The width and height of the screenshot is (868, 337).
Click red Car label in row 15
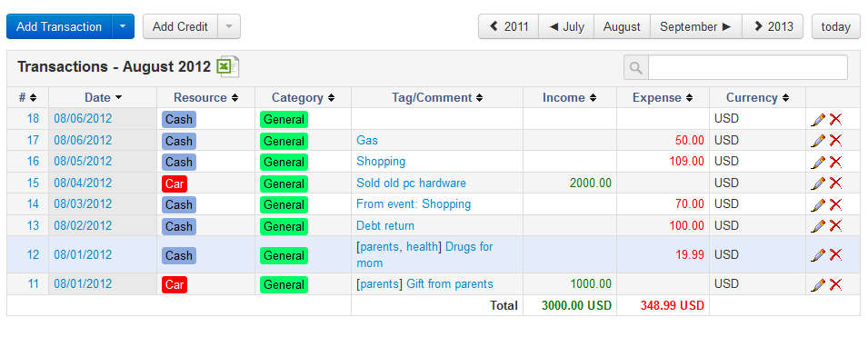pyautogui.click(x=175, y=183)
